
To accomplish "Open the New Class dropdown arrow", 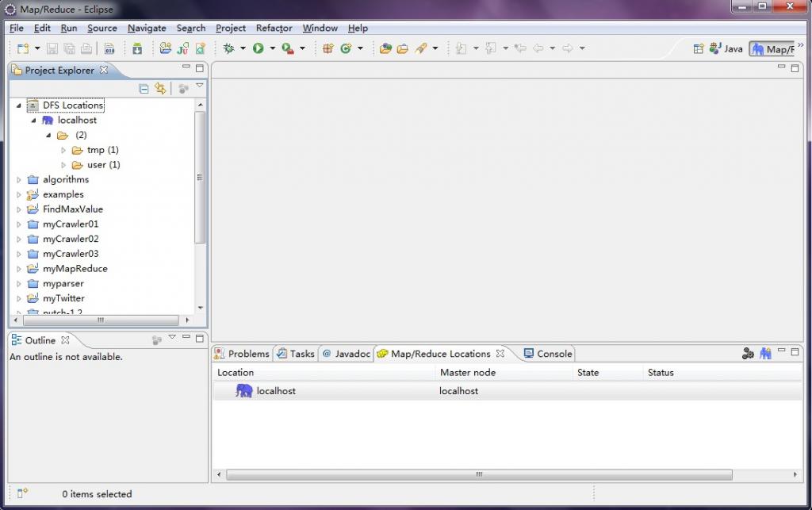I will 361,48.
